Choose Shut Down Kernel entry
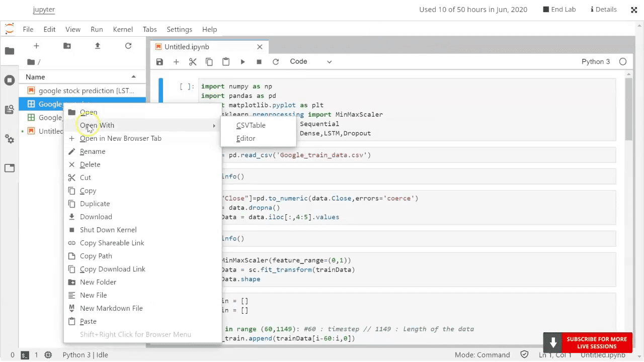 pos(142,230)
